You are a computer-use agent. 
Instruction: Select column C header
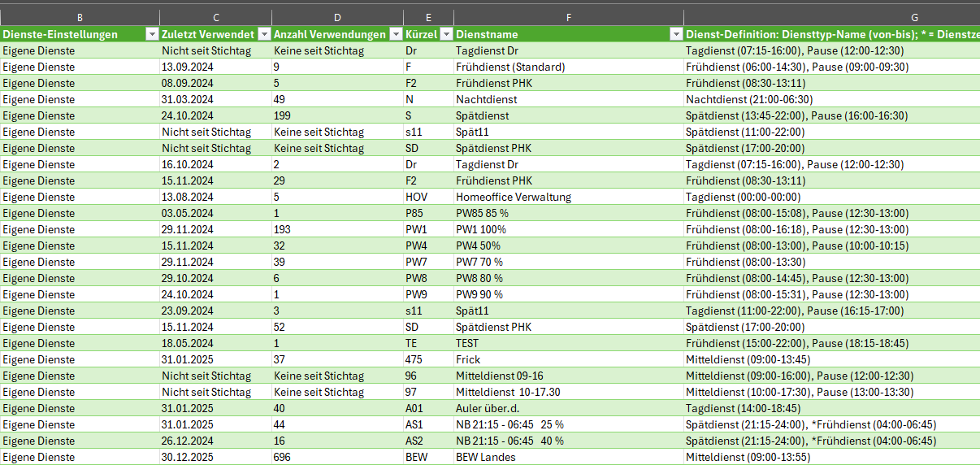[215, 17]
